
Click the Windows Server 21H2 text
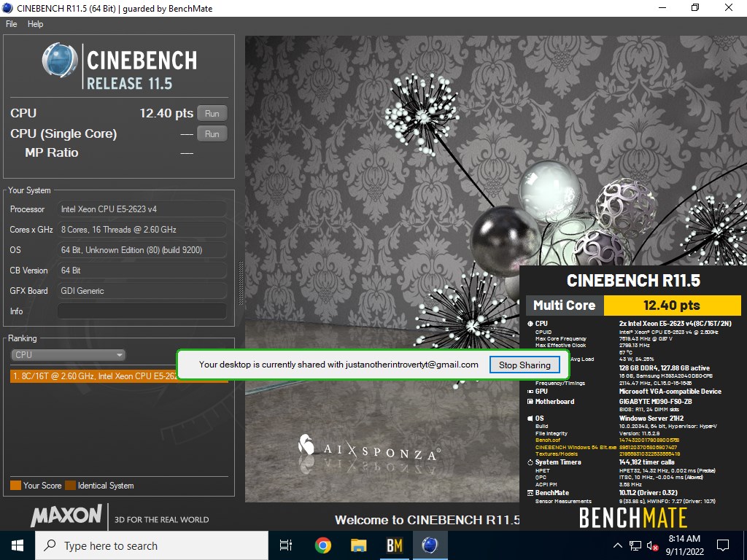coord(651,418)
